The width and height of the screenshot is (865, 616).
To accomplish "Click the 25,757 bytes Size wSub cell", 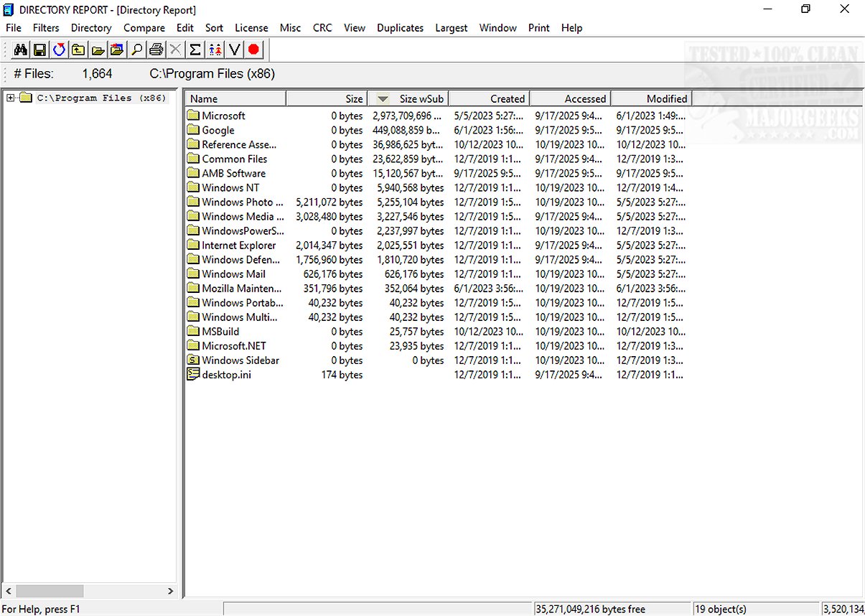I will pyautogui.click(x=417, y=331).
